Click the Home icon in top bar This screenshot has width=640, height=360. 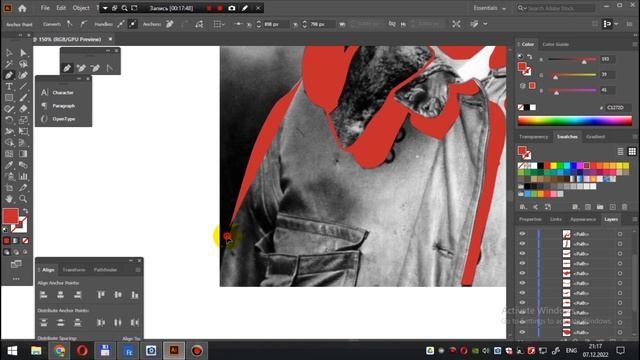point(22,8)
